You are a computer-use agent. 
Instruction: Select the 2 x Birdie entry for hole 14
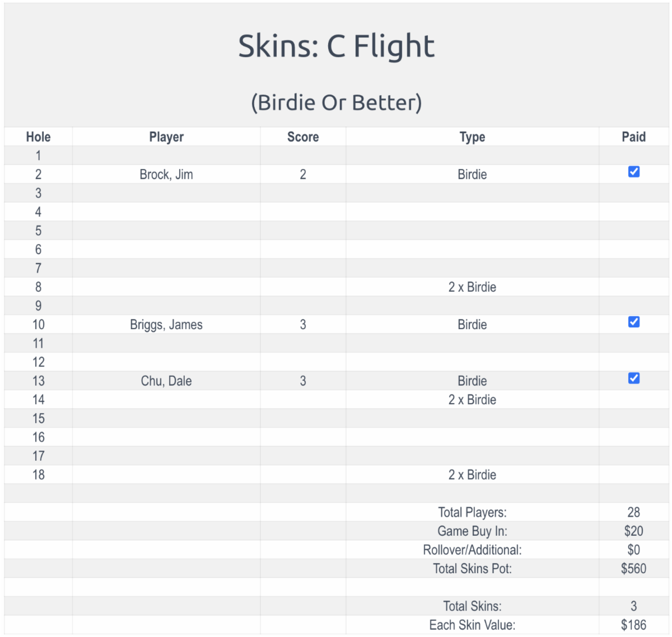[x=472, y=400]
